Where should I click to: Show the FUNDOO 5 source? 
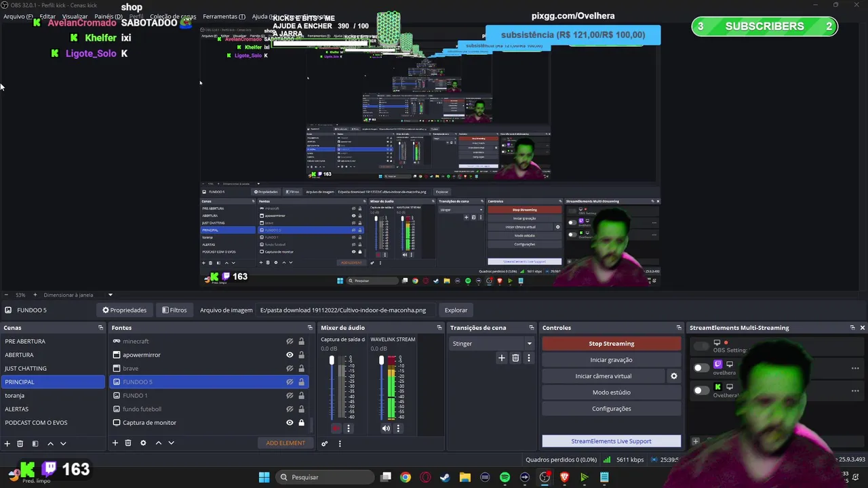coord(290,382)
